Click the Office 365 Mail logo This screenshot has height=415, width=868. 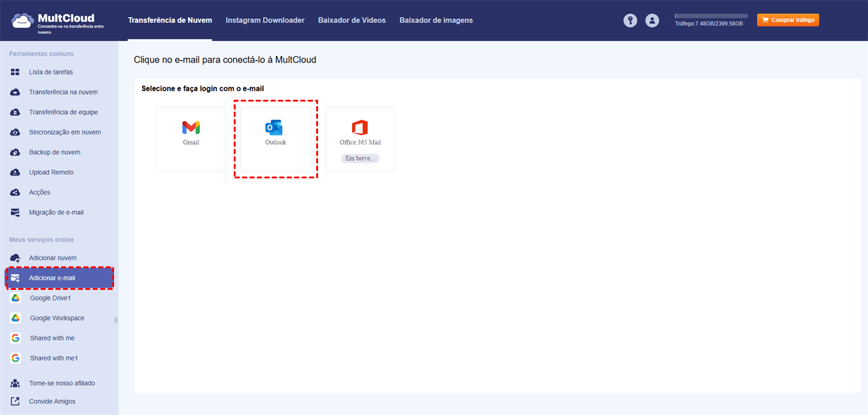(x=360, y=128)
